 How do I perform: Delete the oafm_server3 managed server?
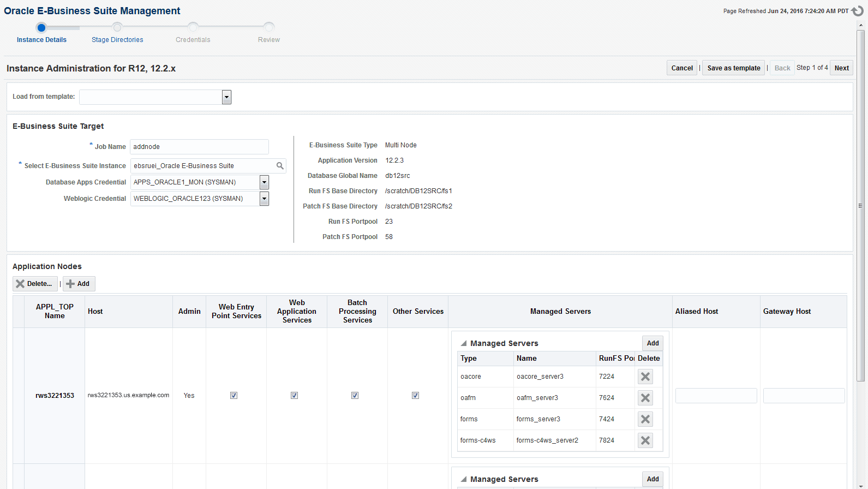pyautogui.click(x=645, y=398)
